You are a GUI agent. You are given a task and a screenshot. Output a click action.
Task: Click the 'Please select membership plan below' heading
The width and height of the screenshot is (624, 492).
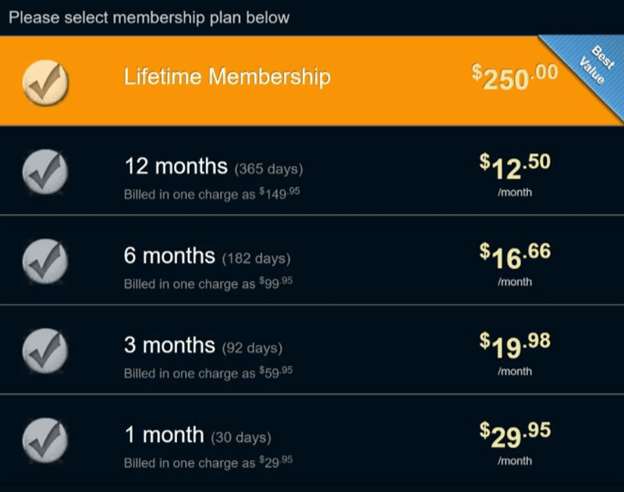click(x=149, y=18)
